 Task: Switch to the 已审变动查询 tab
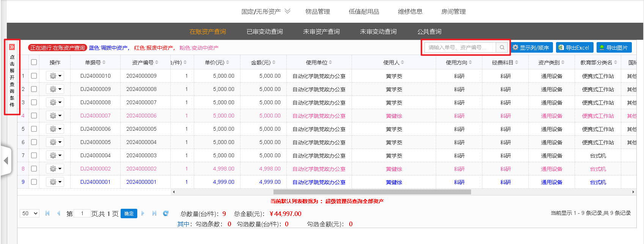tap(264, 31)
